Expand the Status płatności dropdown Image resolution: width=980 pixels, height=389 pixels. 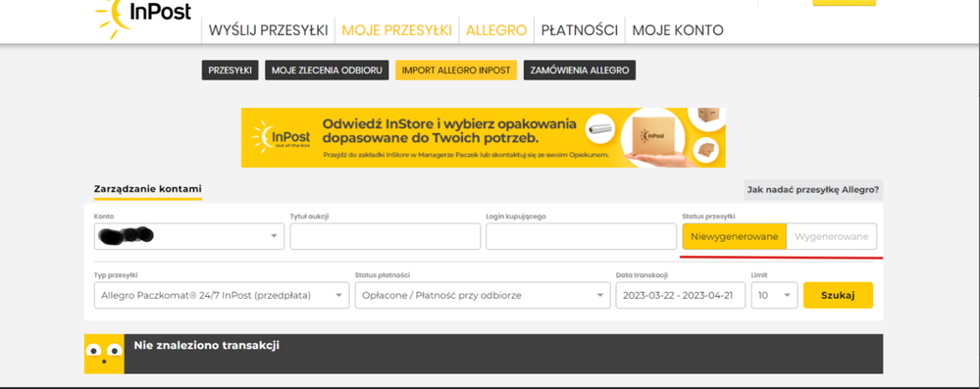[483, 295]
